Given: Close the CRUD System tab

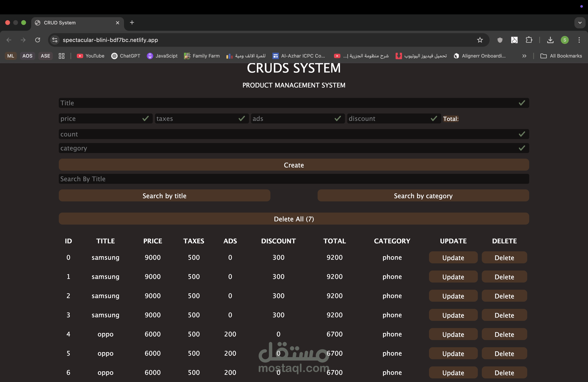Looking at the screenshot, I should (x=118, y=23).
